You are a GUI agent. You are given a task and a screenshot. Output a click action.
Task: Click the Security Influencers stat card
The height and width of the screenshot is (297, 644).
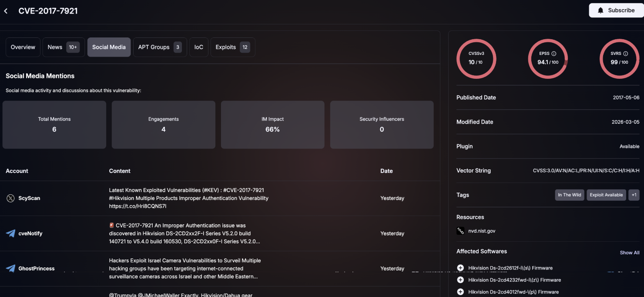pyautogui.click(x=382, y=125)
